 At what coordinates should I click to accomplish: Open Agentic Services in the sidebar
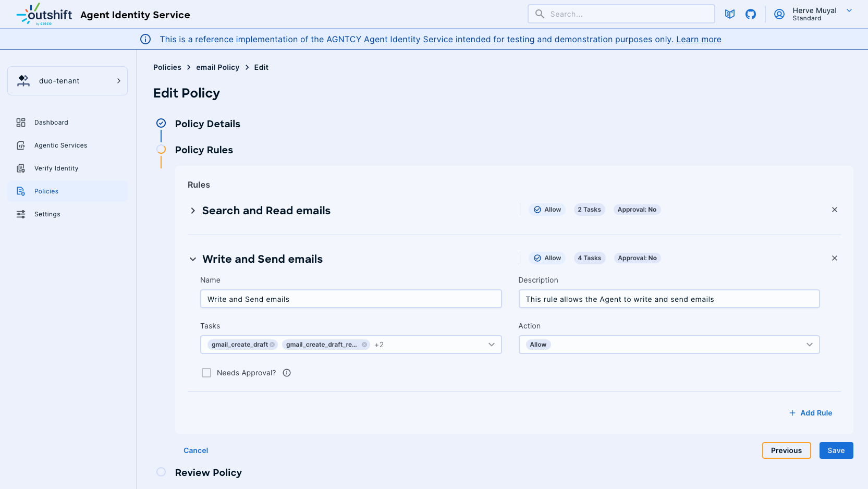[68, 145]
